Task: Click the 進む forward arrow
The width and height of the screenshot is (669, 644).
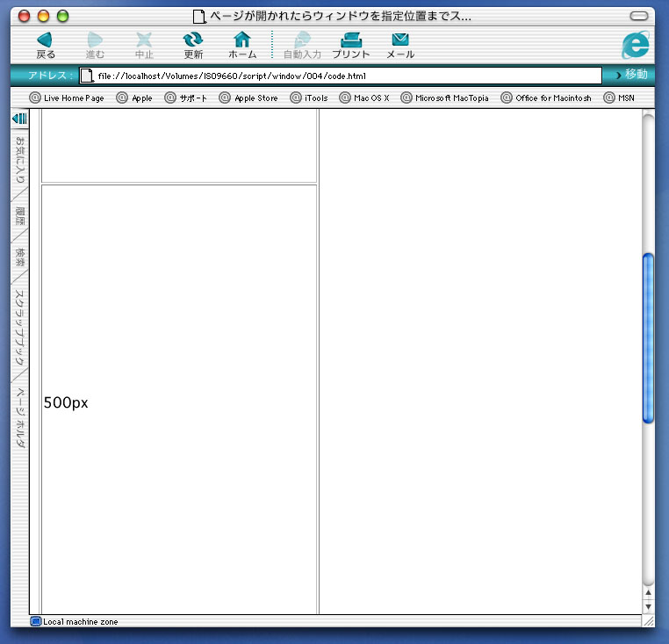Action: pyautogui.click(x=95, y=45)
